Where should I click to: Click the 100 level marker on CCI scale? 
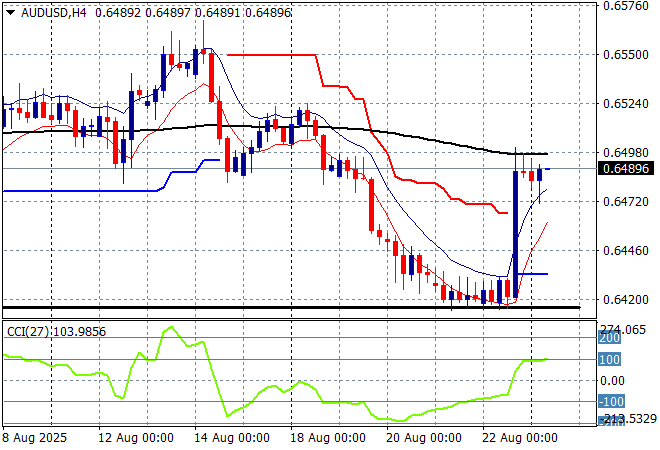pyautogui.click(x=610, y=359)
